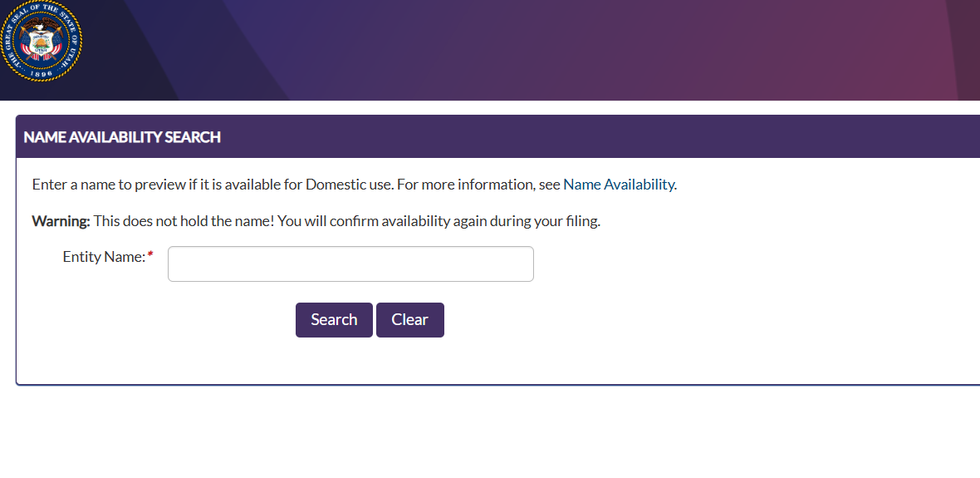Click the Entity Name label
Viewport: 980px width, 478px height.
click(x=104, y=257)
